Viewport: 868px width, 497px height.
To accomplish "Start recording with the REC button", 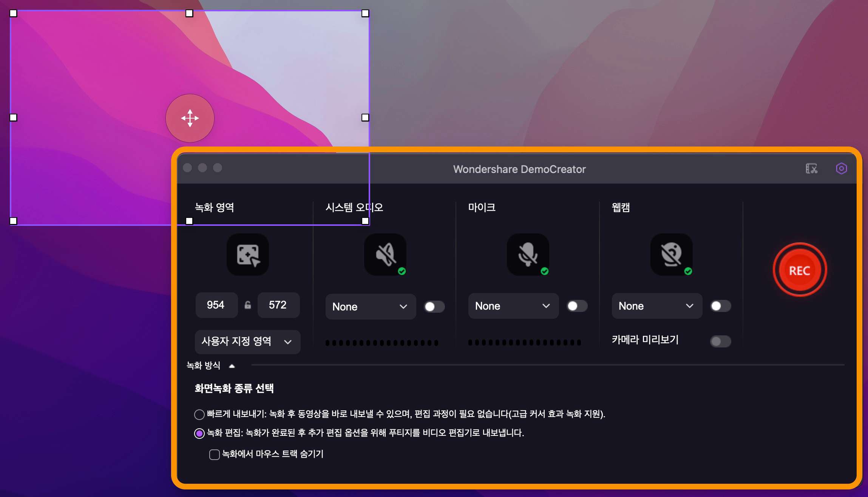I will coord(800,270).
